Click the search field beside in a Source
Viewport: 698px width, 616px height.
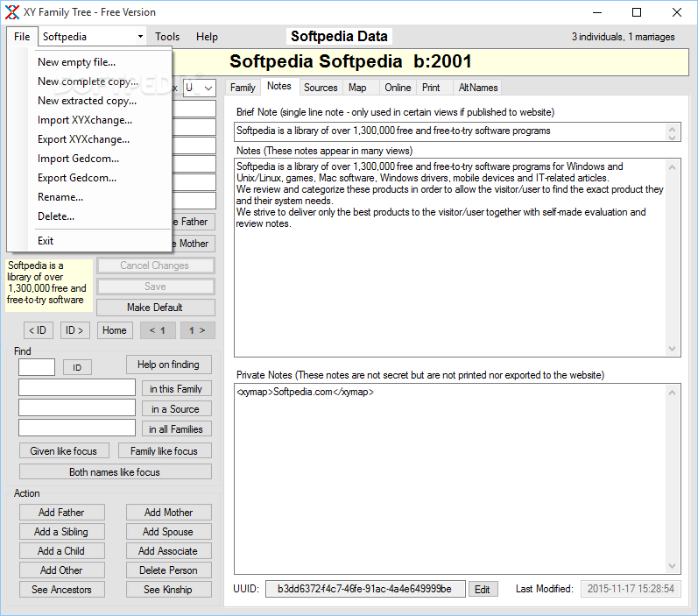click(x=77, y=407)
